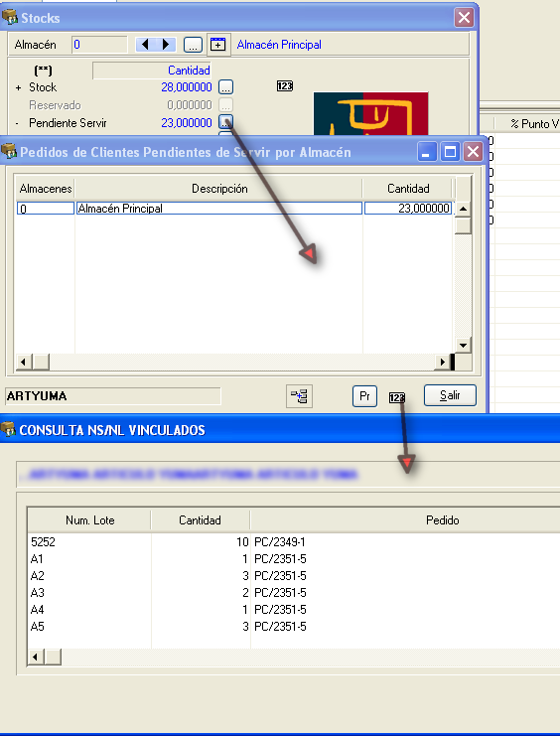Click the Cantidad column header in pedidos grid
This screenshot has height=736, width=560.
(408, 189)
